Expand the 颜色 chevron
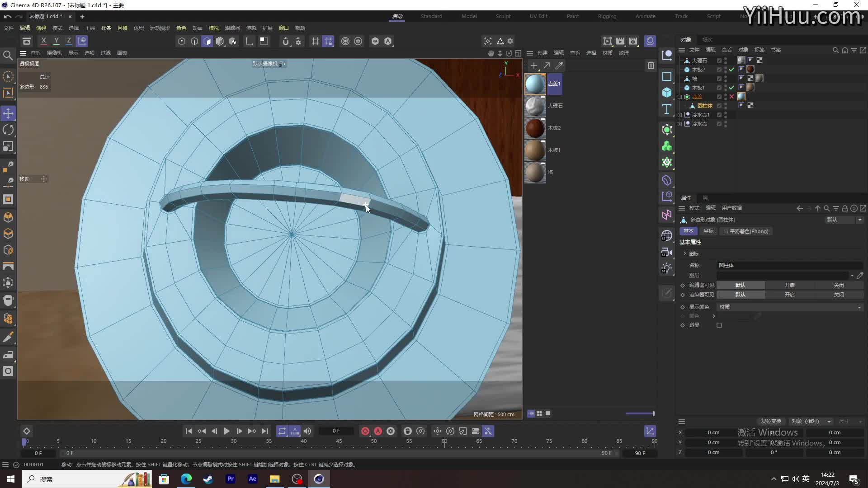 [714, 316]
